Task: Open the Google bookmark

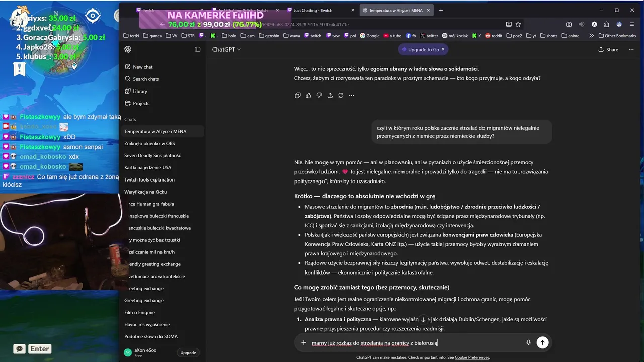Action: point(370,36)
